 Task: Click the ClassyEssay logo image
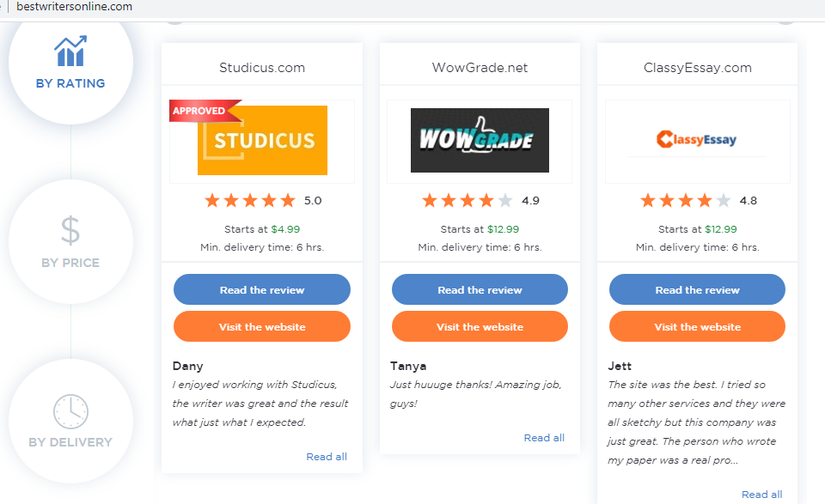tap(697, 139)
